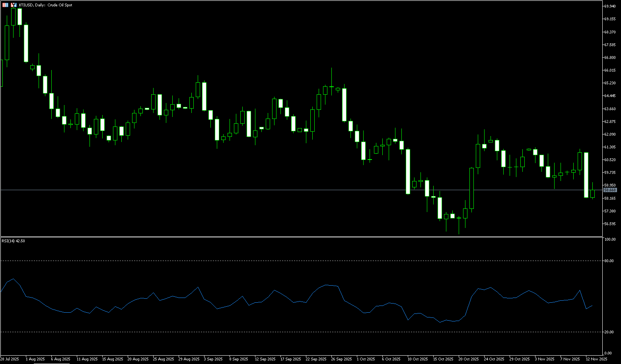The image size is (621, 364).
Task: Click the 1 Oct 2025 date label
Action: (366, 359)
